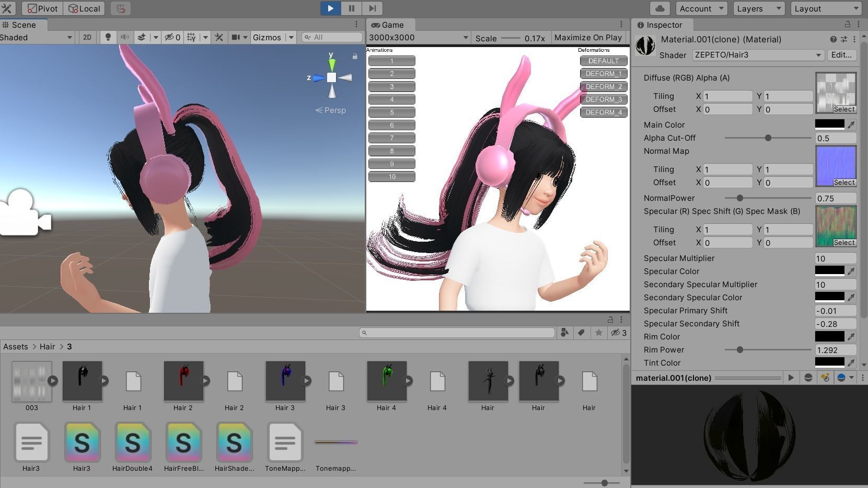
Task: Click the Main Color swatch
Action: pyautogui.click(x=830, y=124)
